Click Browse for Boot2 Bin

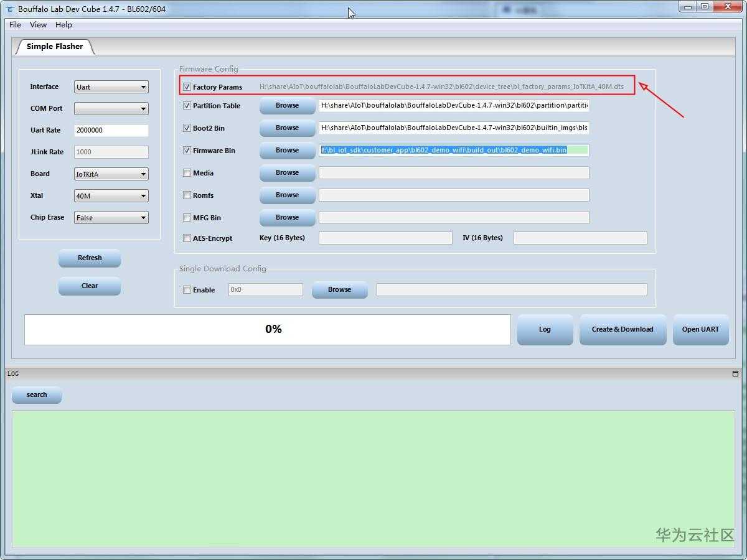tap(287, 128)
